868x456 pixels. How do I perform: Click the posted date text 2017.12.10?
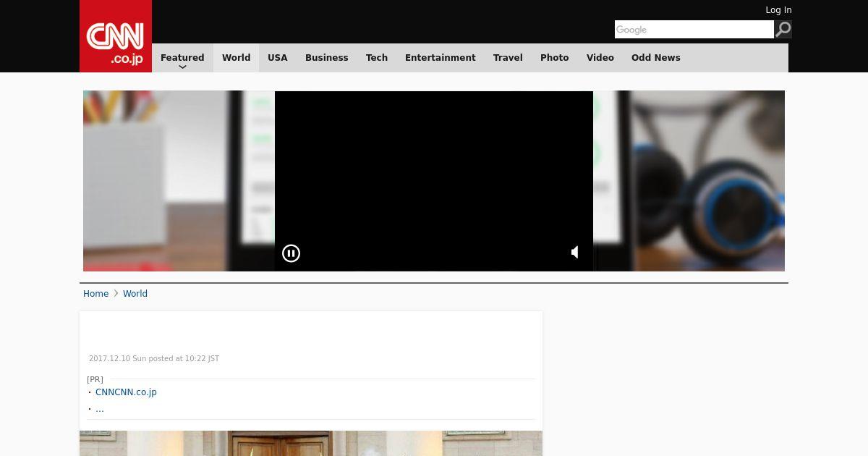tap(154, 359)
